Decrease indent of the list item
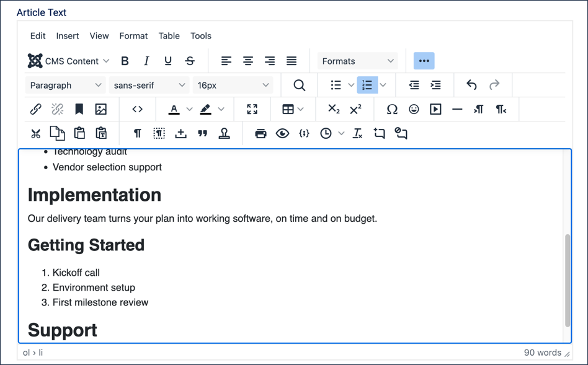The image size is (588, 365). [414, 85]
